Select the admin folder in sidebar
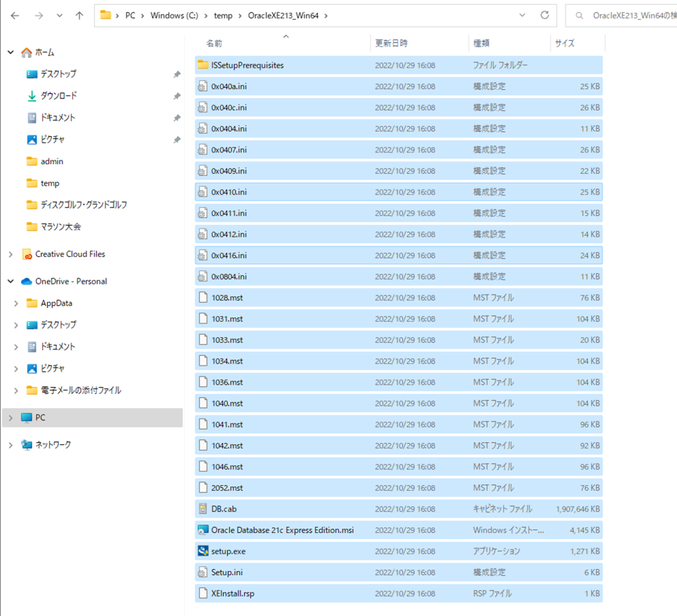 point(52,161)
